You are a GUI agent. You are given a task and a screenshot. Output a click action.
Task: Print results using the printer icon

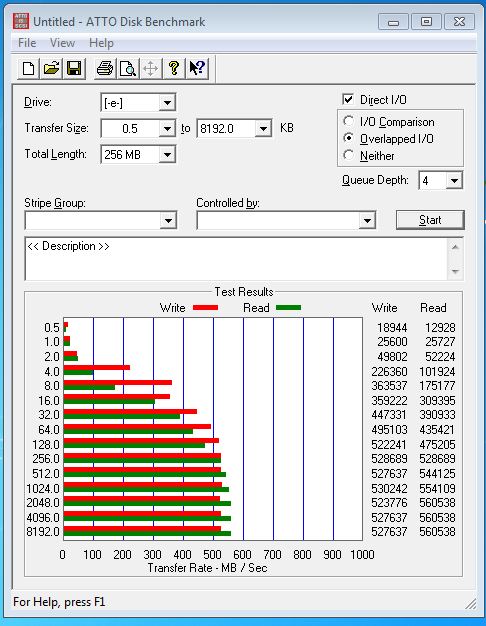(x=105, y=68)
